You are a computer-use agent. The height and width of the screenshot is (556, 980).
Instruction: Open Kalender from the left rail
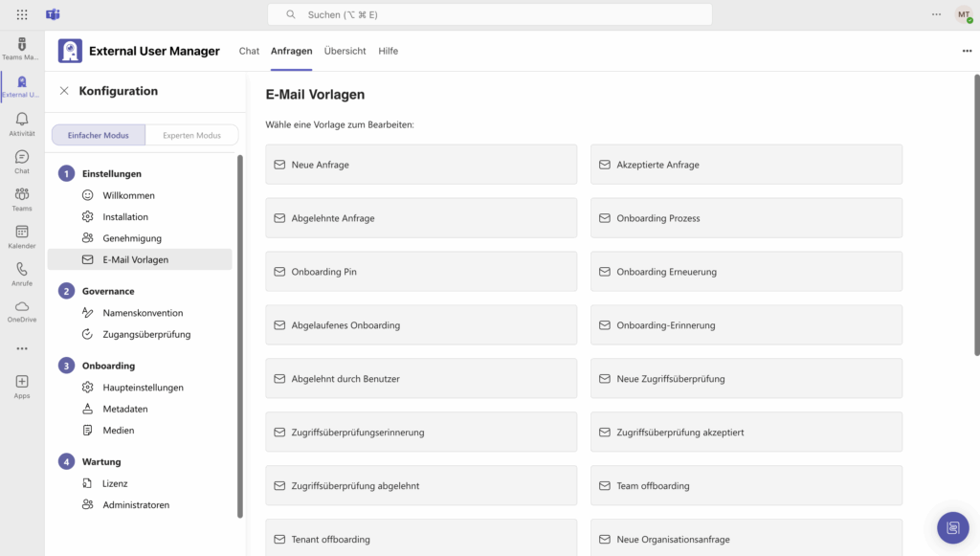pyautogui.click(x=22, y=233)
